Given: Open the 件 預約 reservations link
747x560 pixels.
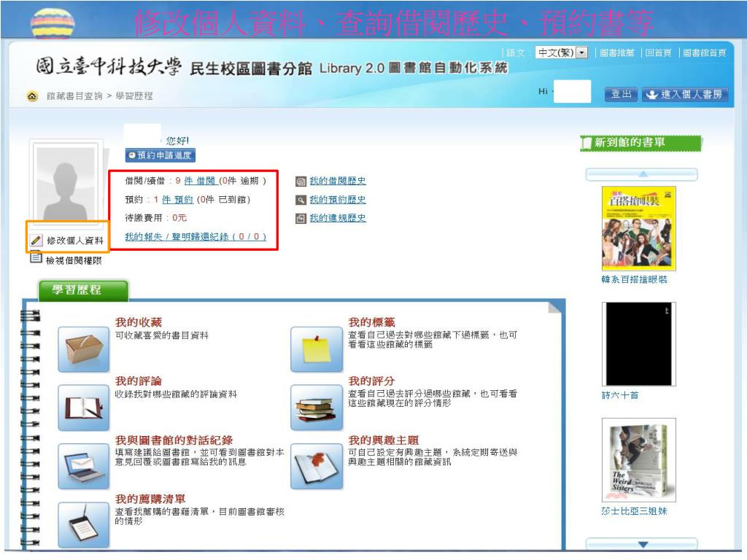Looking at the screenshot, I should point(178,200).
